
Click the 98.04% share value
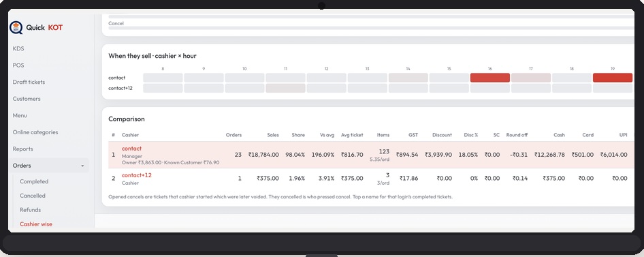[295, 155]
